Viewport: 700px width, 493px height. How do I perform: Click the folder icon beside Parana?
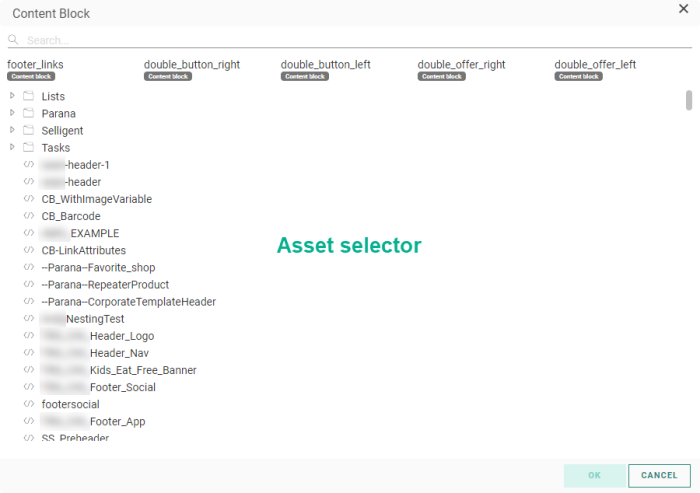tap(28, 114)
